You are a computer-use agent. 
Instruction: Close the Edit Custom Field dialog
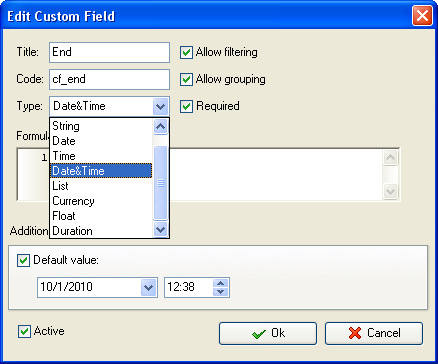point(422,16)
